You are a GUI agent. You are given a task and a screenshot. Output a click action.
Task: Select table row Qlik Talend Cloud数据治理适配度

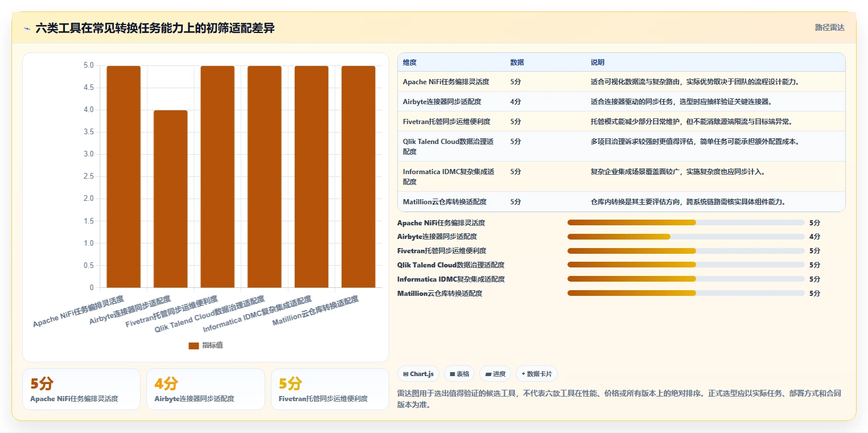(621, 146)
